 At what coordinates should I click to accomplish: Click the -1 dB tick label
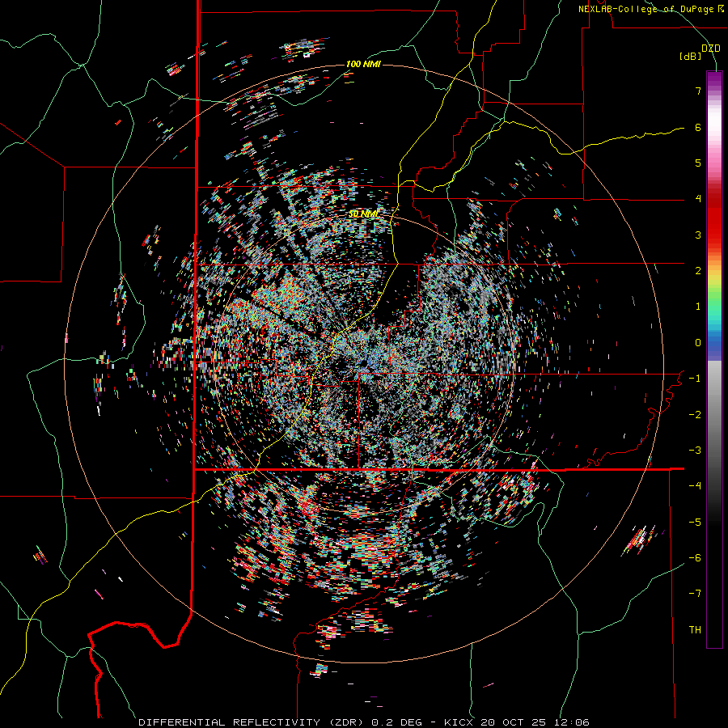pyautogui.click(x=695, y=379)
